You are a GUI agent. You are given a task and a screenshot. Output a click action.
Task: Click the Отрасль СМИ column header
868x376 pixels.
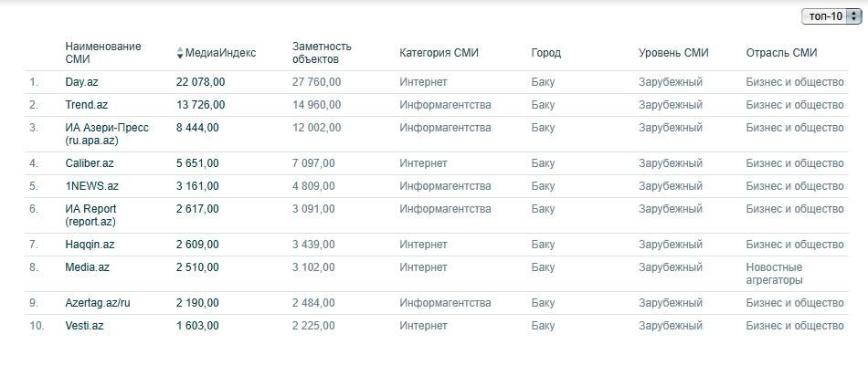coord(781,53)
